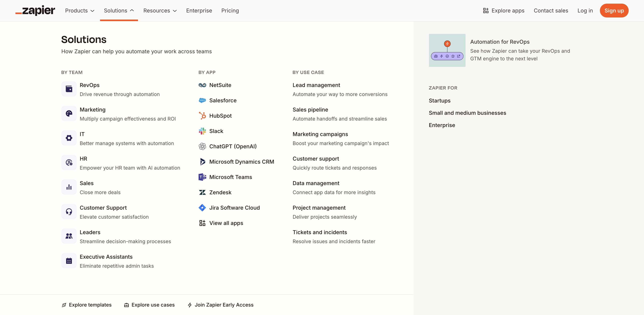Click 'Multiply campaign effectiveness and ROI' text
644x315 pixels.
click(127, 119)
